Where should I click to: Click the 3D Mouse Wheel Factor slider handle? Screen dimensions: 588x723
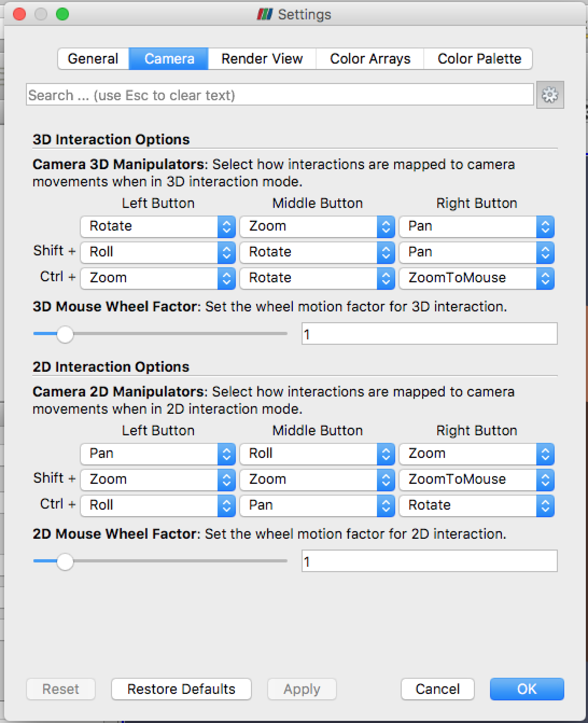coord(65,334)
